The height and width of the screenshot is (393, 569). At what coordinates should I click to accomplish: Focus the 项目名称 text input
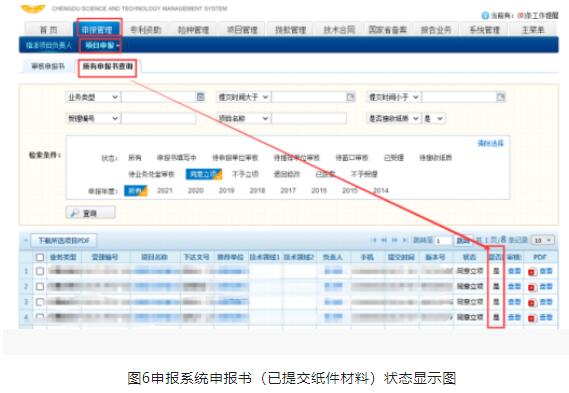309,118
